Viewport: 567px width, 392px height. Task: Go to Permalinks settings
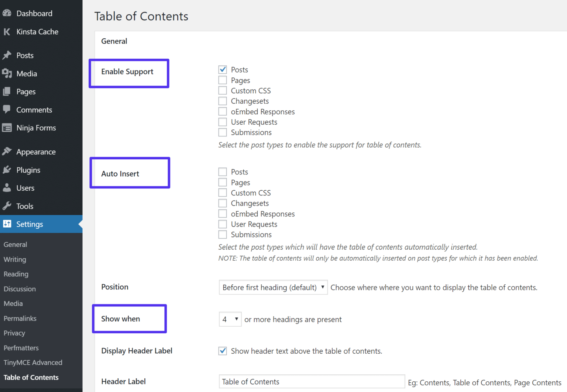20,318
